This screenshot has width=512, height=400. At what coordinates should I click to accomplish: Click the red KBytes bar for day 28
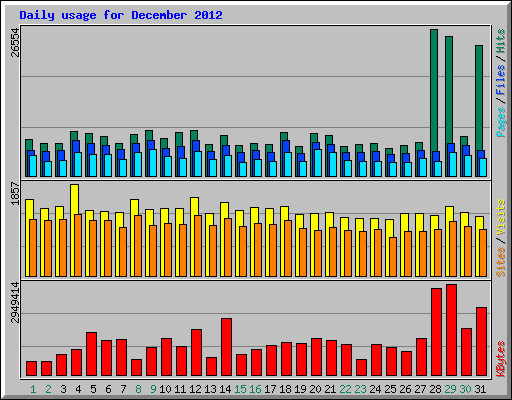point(436,332)
